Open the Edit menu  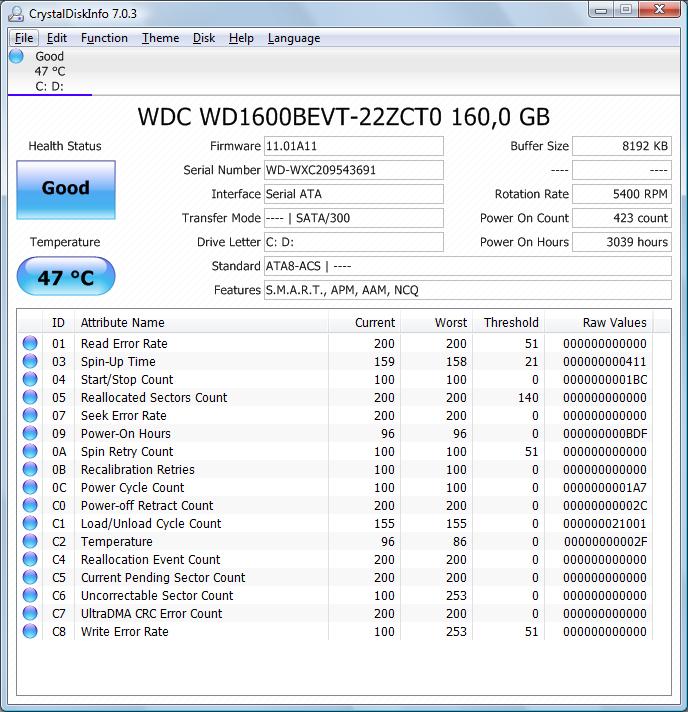point(57,38)
